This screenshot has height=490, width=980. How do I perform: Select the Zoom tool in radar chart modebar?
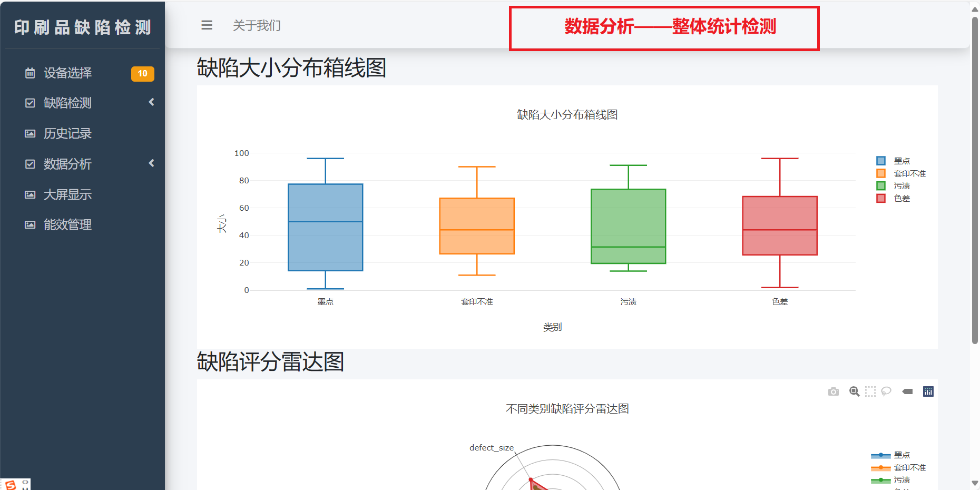(x=855, y=391)
